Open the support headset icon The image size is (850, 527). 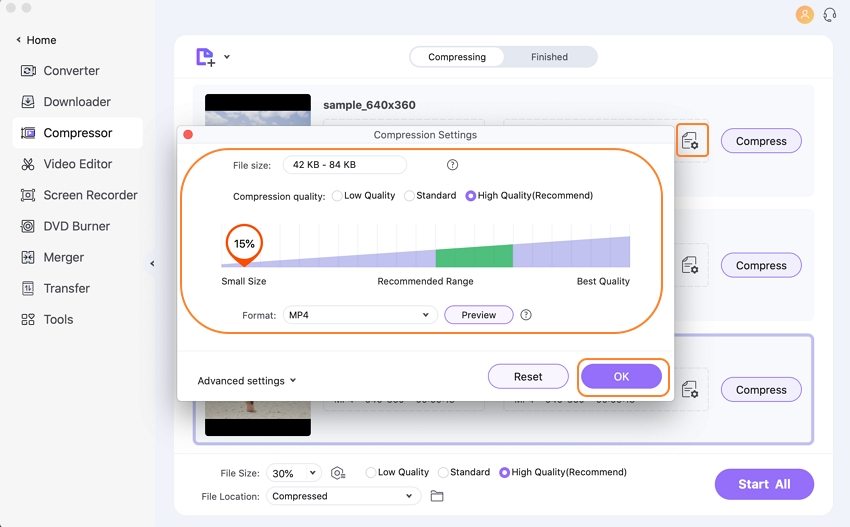tap(829, 14)
